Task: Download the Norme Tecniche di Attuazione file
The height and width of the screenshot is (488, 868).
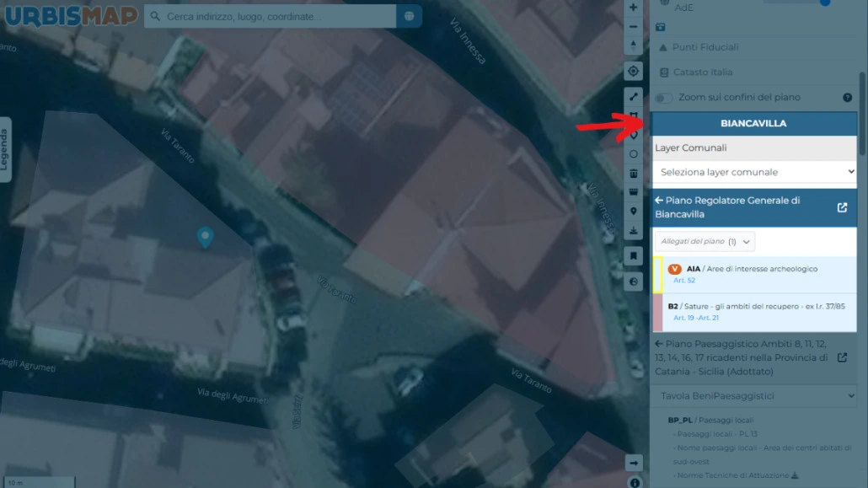Action: pos(795,475)
